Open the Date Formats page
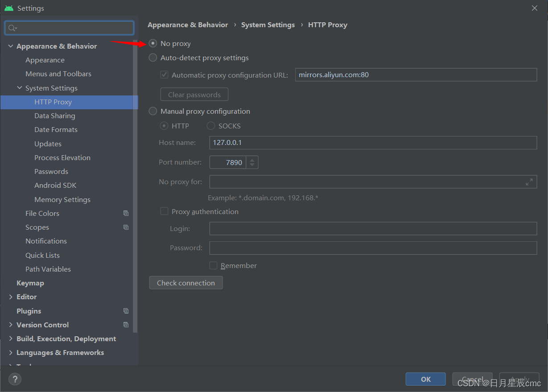Image resolution: width=548 pixels, height=392 pixels. 56,129
